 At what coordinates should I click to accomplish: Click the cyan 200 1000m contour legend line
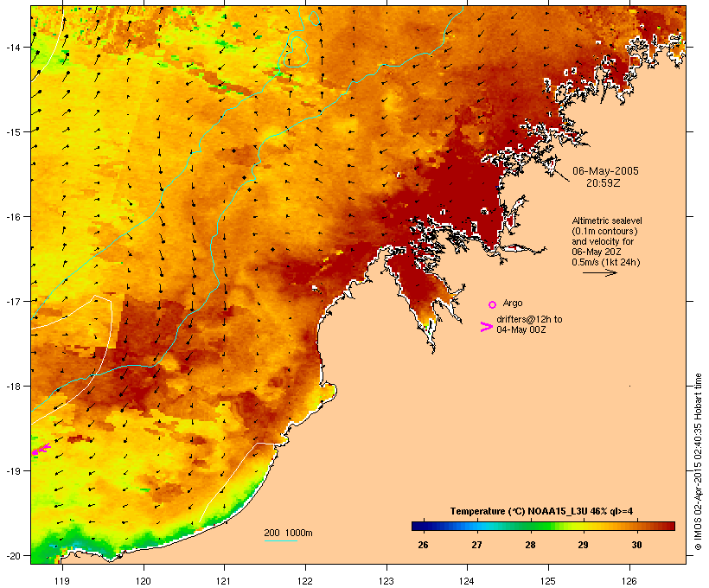click(281, 540)
